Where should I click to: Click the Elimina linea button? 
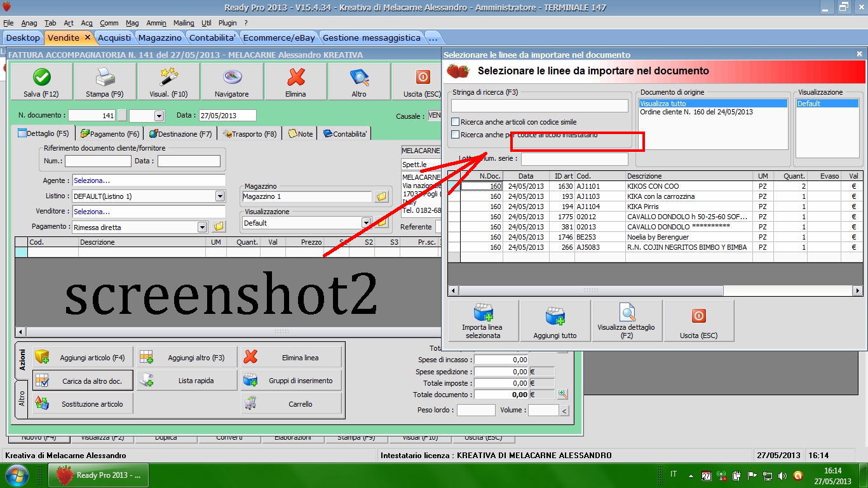pos(291,358)
